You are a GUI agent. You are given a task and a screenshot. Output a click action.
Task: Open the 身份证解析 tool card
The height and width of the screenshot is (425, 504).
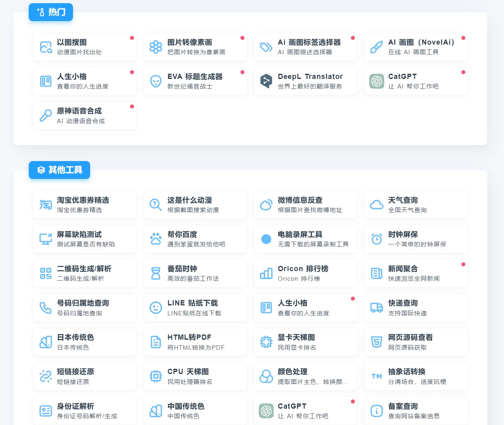85,411
